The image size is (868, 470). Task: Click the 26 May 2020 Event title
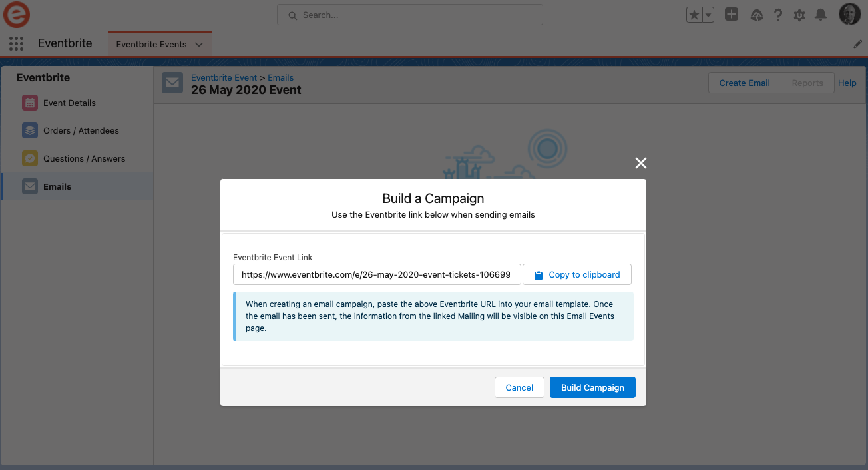246,90
